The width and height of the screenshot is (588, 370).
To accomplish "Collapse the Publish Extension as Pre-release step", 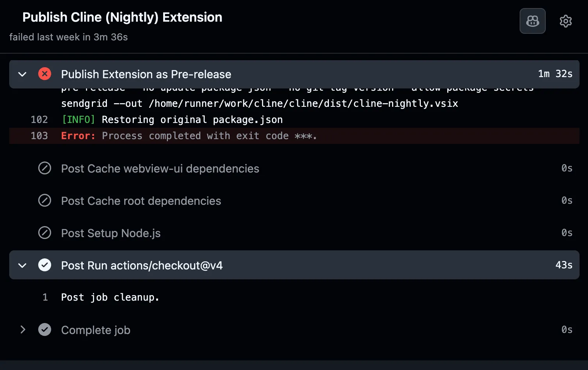I will (22, 74).
